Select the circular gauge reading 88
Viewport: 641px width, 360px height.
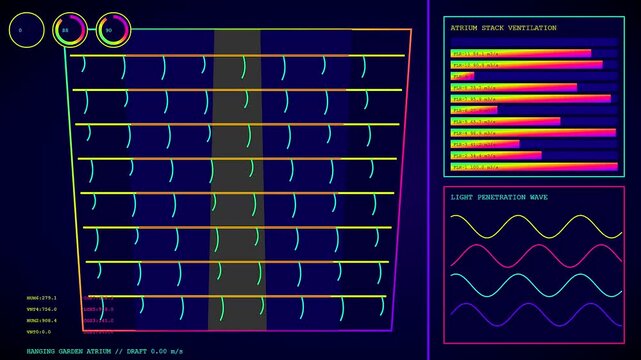pos(70,30)
